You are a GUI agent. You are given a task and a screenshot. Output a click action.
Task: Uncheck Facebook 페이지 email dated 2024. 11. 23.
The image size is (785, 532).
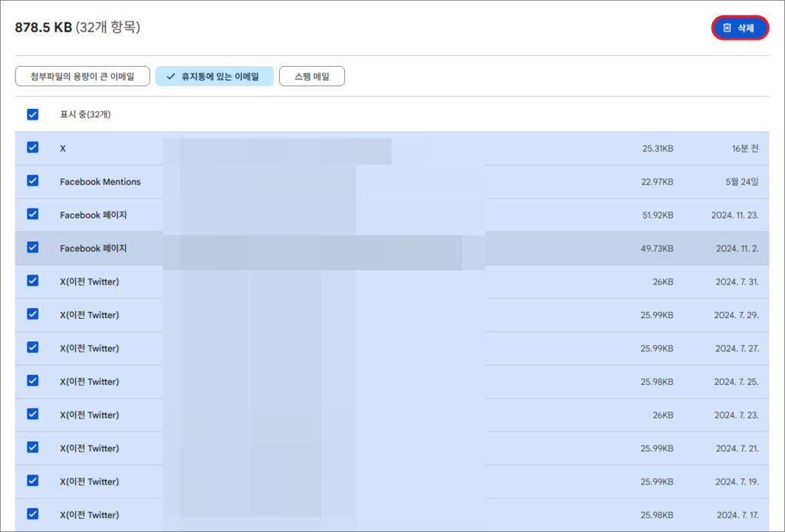coord(32,215)
